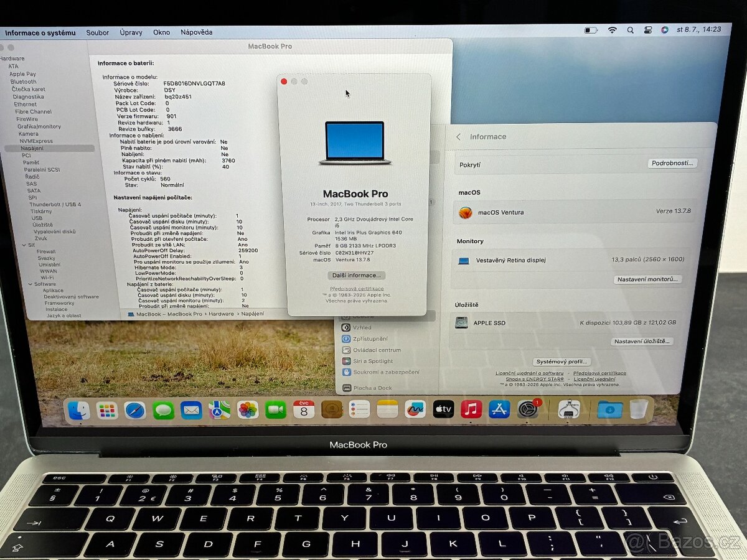This screenshot has height=560, width=747.
Task: Open Zpřístupnění in System Settings sidebar
Action: [x=370, y=338]
